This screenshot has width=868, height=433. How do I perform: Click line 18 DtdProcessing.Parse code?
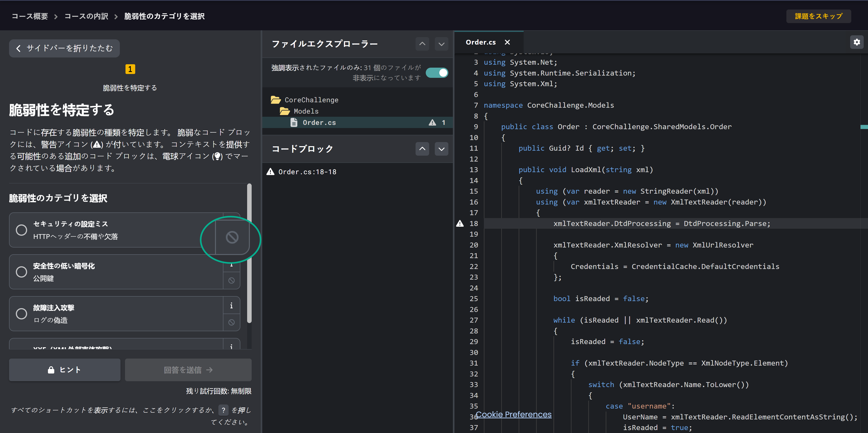662,223
